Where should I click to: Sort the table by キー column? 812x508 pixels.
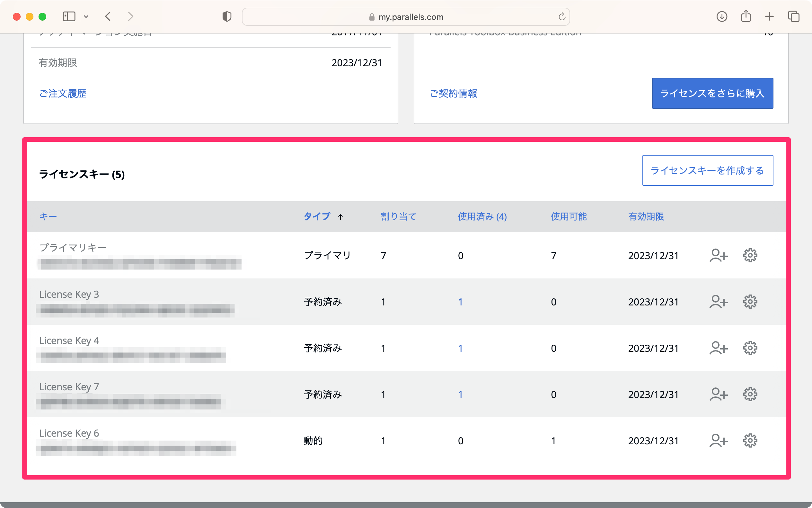[x=48, y=216]
